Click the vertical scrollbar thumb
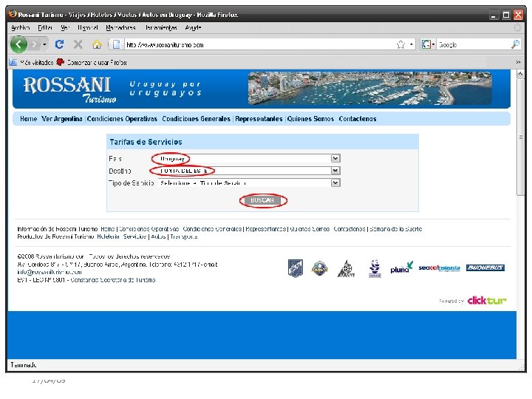Viewport: 532px width, 399px height. pos(520,137)
